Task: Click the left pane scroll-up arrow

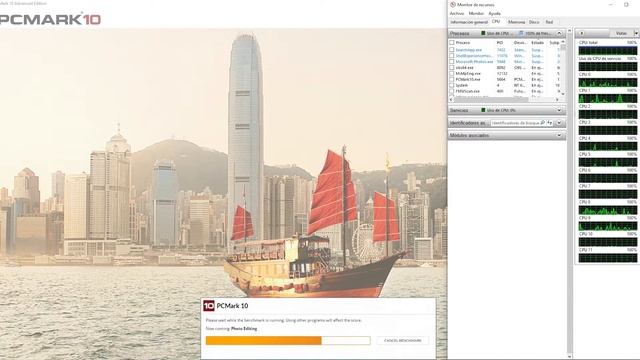Action: [x=569, y=31]
